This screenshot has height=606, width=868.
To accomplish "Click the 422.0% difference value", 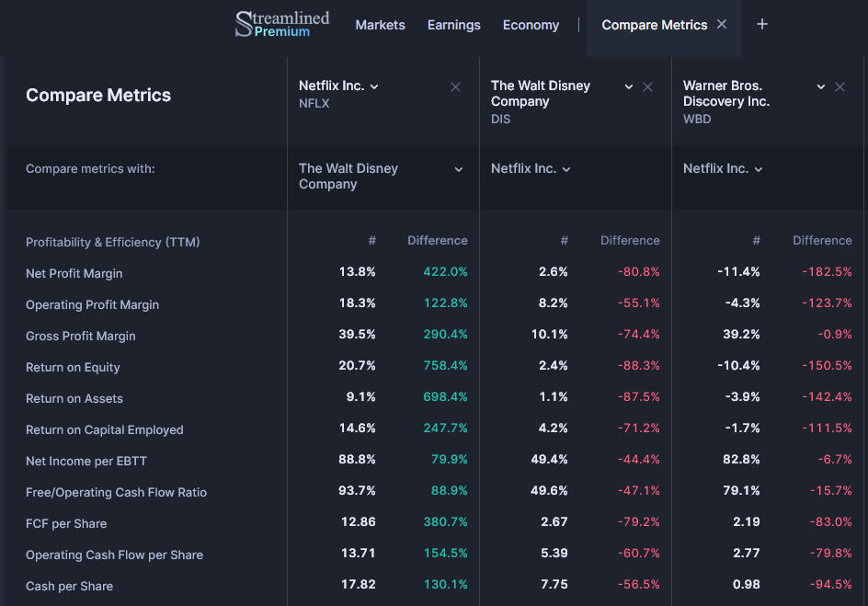I will 446,271.
